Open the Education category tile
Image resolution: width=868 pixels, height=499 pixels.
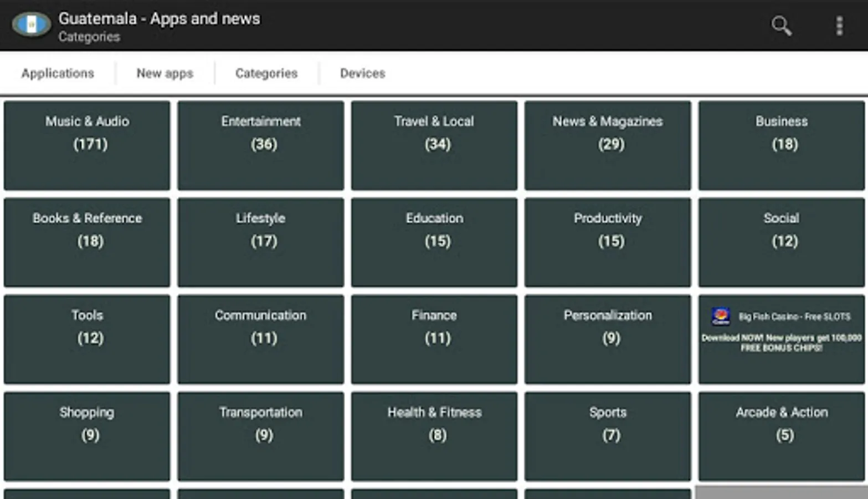coord(434,242)
